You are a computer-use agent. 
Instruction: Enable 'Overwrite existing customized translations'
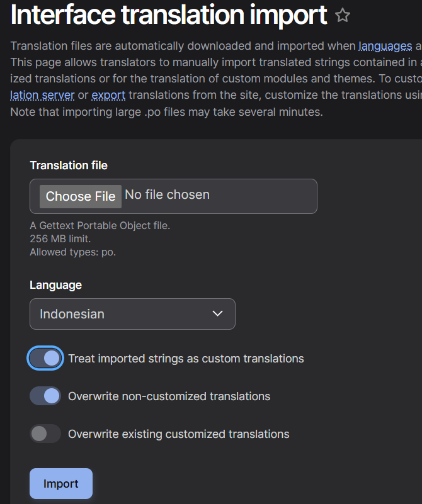pyautogui.click(x=45, y=433)
